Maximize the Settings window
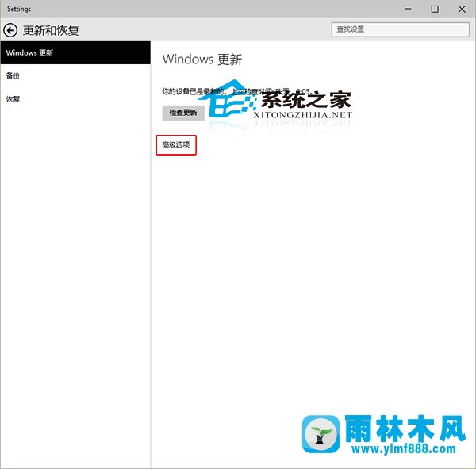The width and height of the screenshot is (476, 469). [x=435, y=9]
